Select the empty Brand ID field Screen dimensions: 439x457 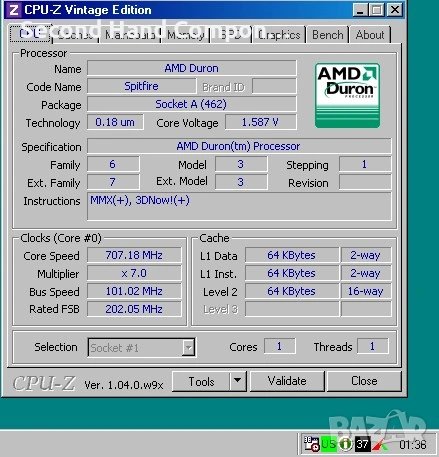pos(274,86)
